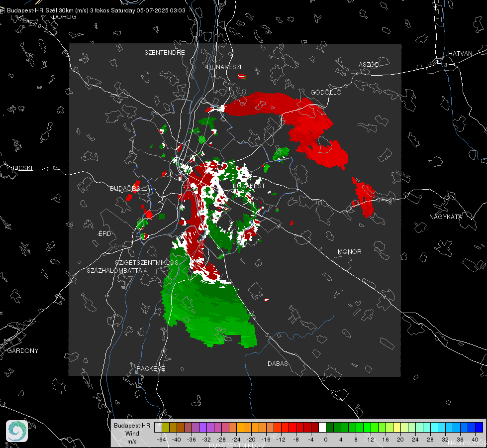Click the SZÁZHALOMBATTA map label
The image size is (487, 448).
pos(114,270)
